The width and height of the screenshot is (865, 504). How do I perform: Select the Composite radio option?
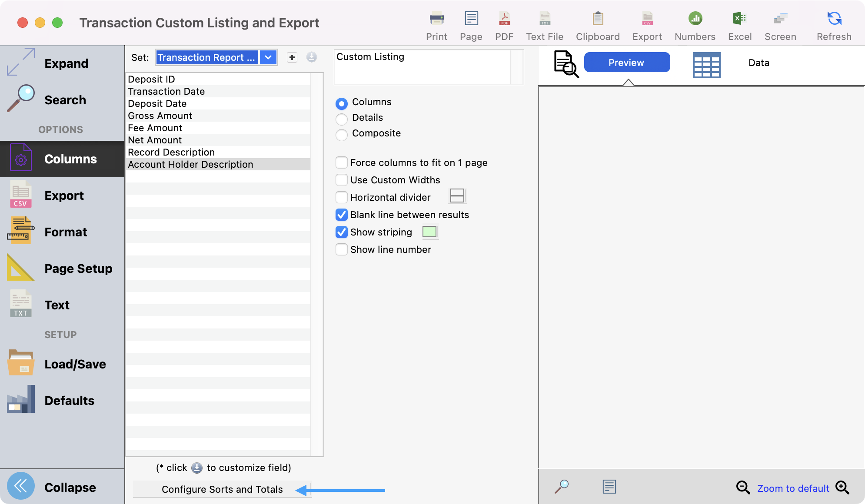pos(342,134)
